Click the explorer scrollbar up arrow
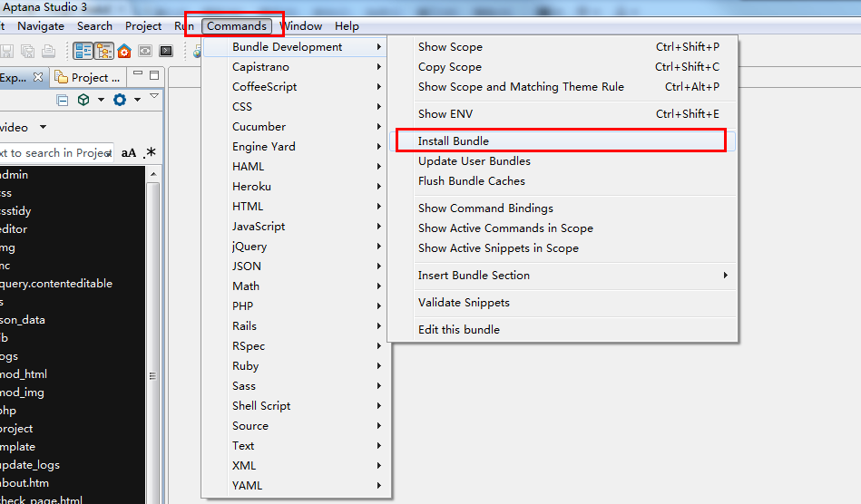Viewport: 861px width, 504px height. pyautogui.click(x=153, y=174)
